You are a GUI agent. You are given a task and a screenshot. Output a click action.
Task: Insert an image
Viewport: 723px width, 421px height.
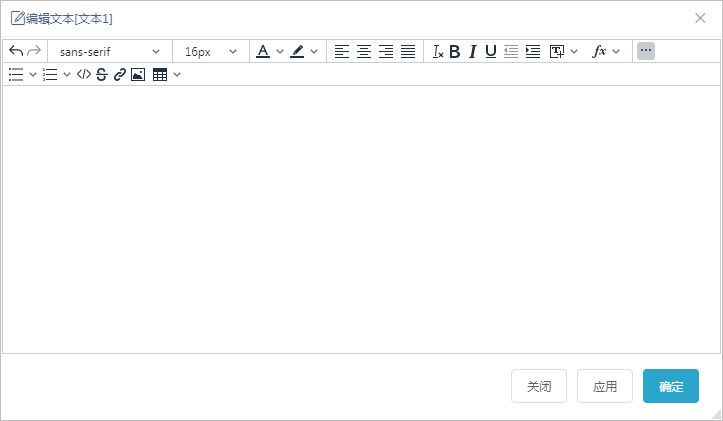tap(138, 74)
